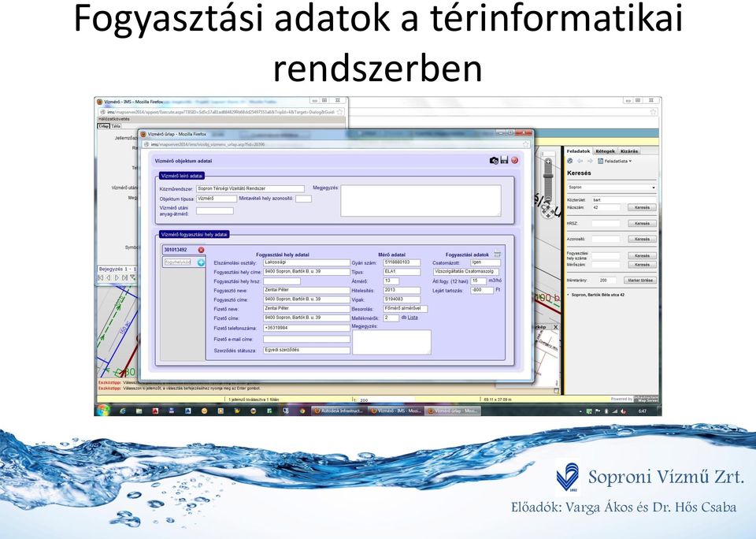Click the Szerződés státusza field
This screenshot has width=756, height=539.
pos(306,351)
